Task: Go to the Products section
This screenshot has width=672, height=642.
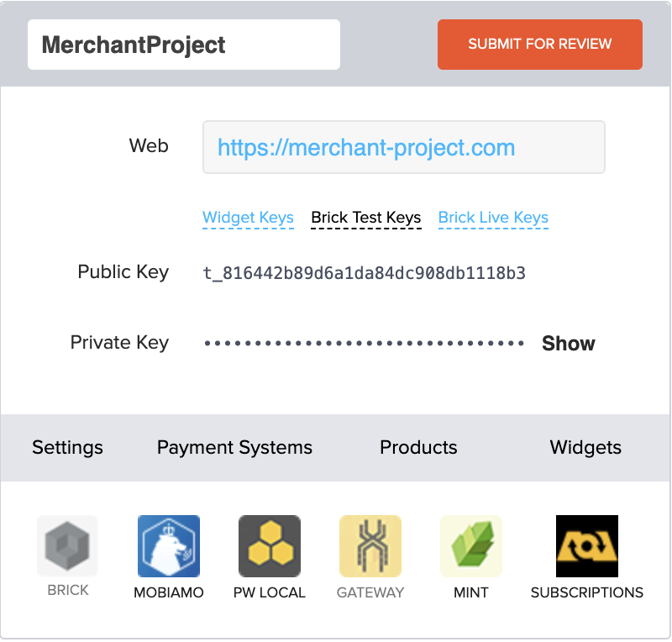Action: click(418, 447)
